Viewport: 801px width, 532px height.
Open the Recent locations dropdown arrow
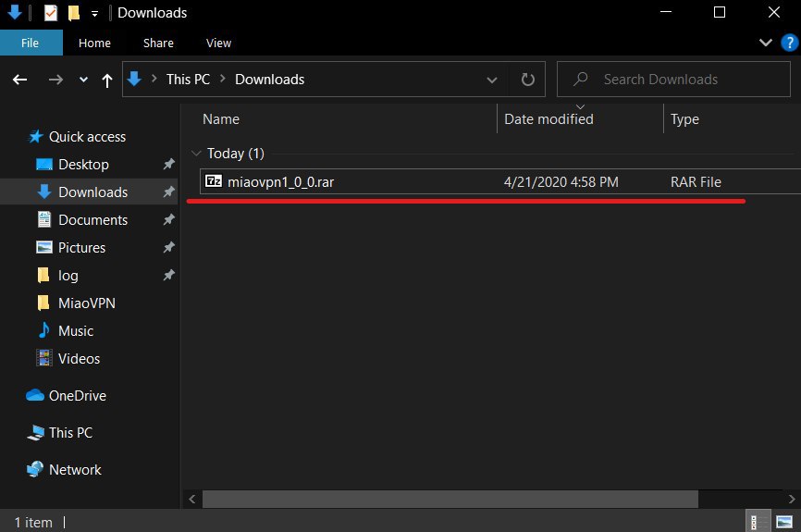coord(83,80)
